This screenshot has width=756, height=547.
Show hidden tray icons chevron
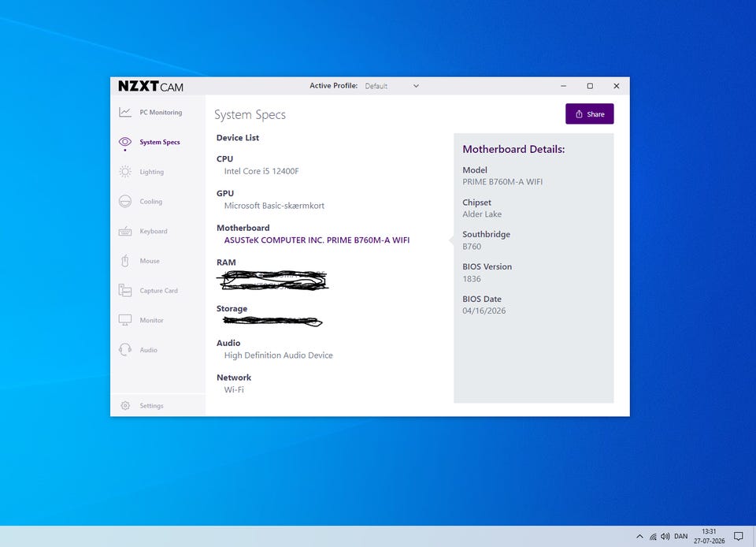[x=639, y=537]
